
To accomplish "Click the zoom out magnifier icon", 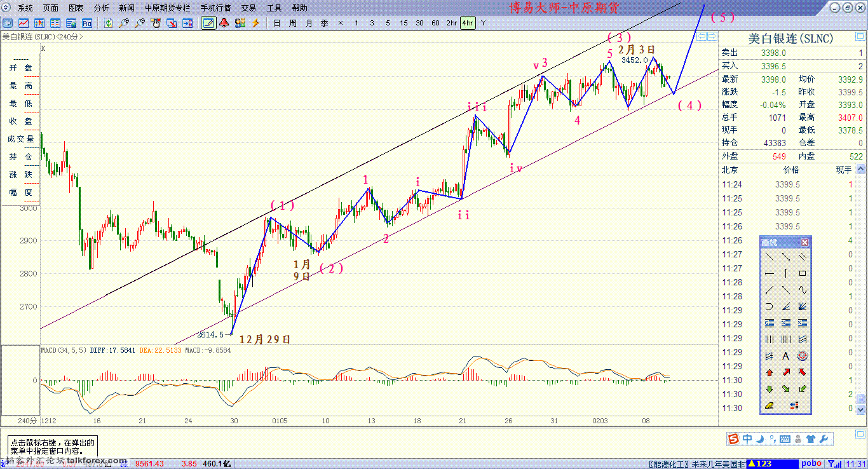I will tap(140, 23).
